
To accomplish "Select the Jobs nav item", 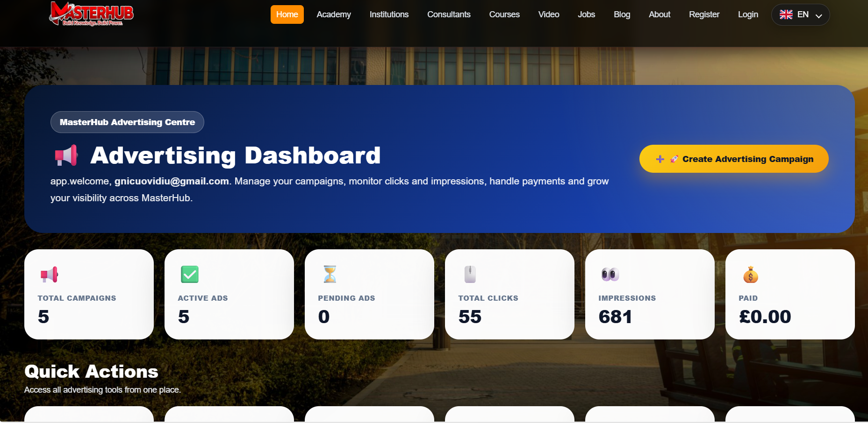I will (x=586, y=14).
